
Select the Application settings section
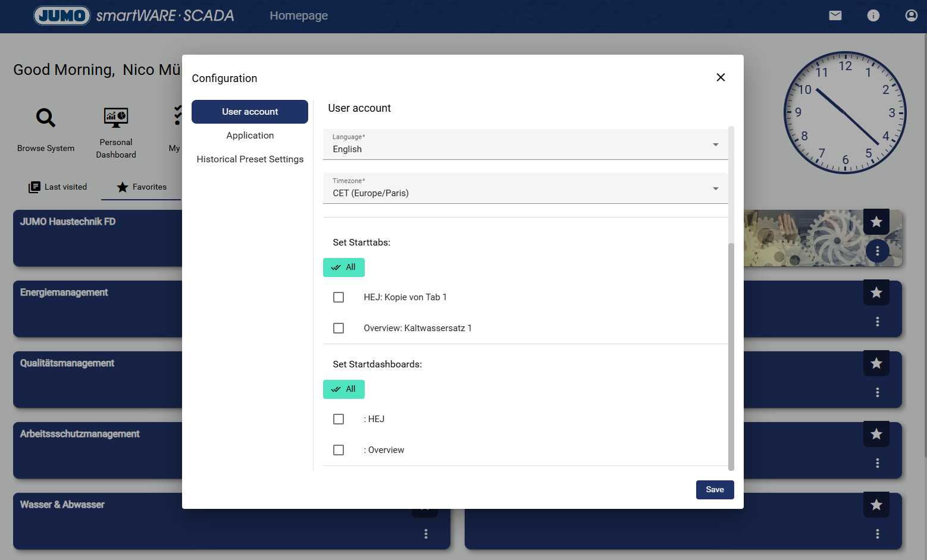pyautogui.click(x=250, y=136)
